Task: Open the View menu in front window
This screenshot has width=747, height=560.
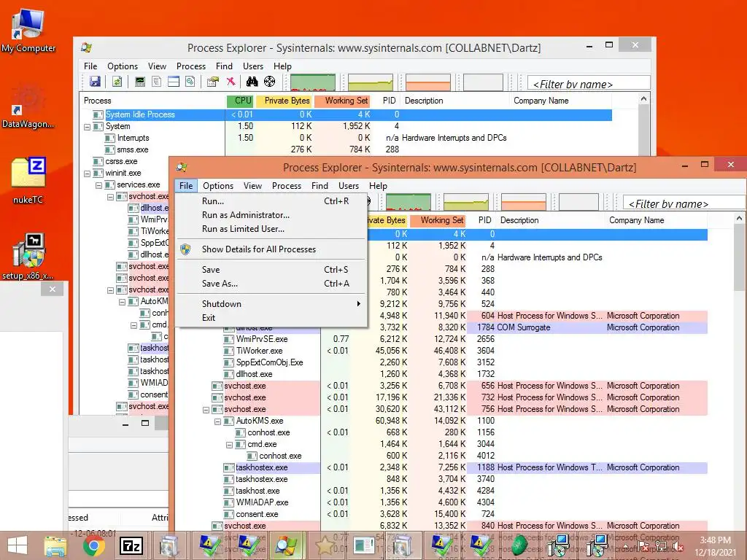Action: coord(252,186)
